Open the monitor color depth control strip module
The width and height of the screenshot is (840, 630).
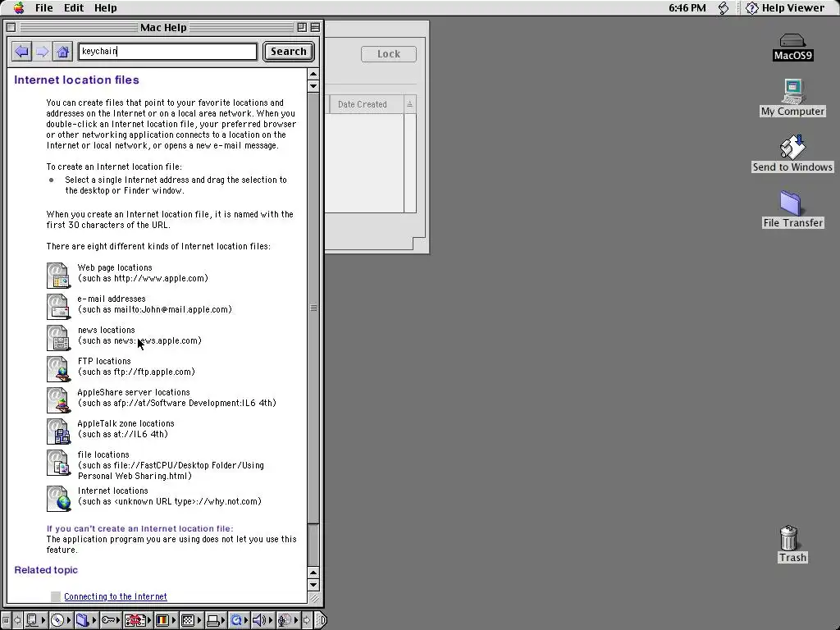tap(166, 620)
